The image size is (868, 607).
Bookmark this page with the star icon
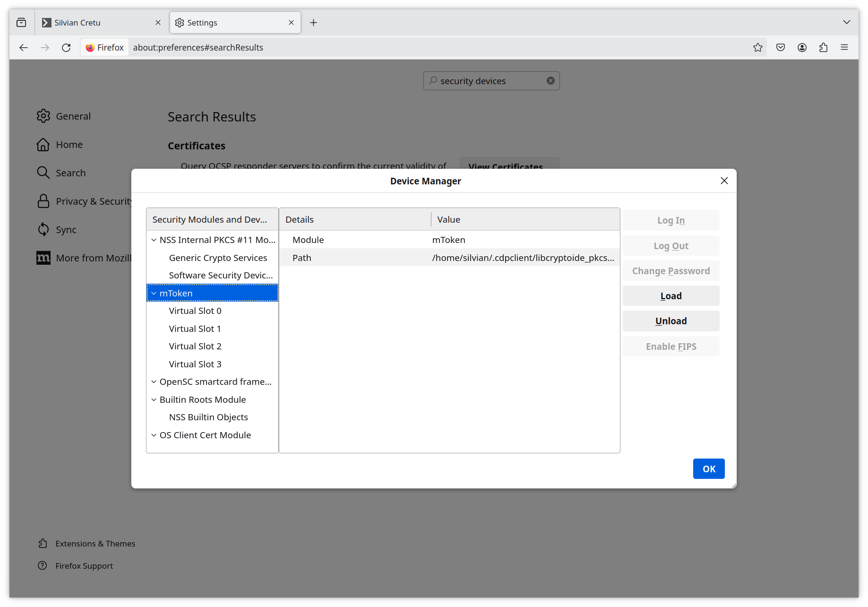pos(758,47)
